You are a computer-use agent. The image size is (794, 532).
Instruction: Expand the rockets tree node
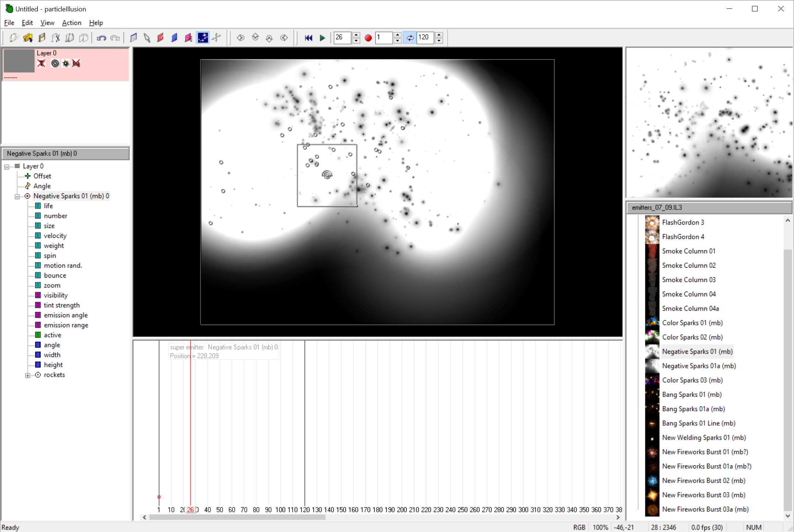[x=28, y=375]
